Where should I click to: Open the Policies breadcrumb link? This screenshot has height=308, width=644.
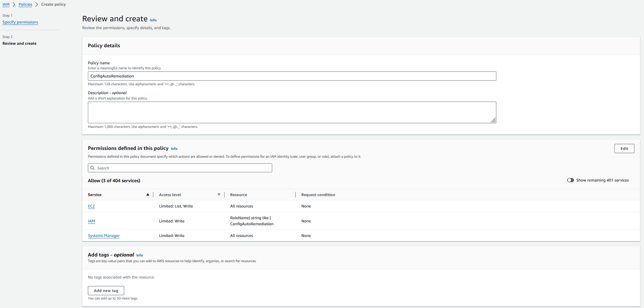[x=25, y=4]
